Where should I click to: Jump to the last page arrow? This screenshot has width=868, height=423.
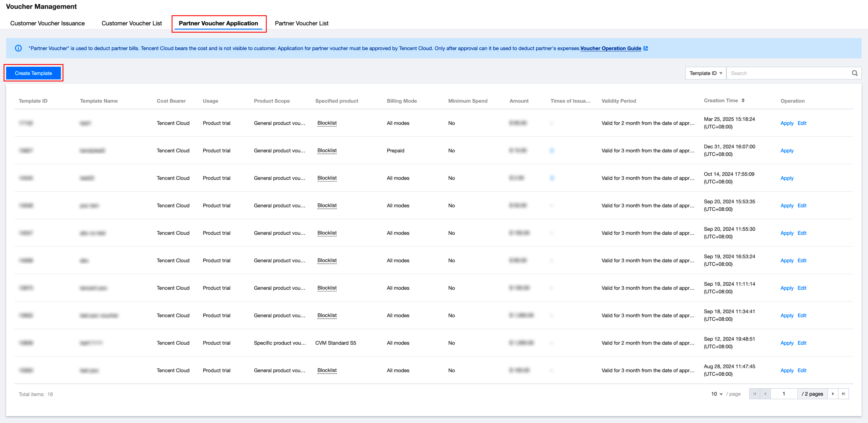843,394
